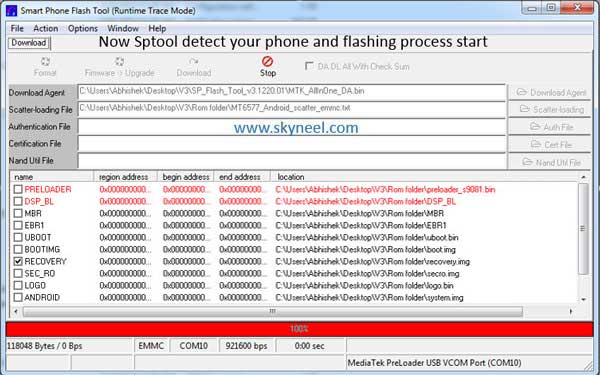Click the EMMC status bar entry
Viewport: 600px width, 375px height.
tap(151, 346)
